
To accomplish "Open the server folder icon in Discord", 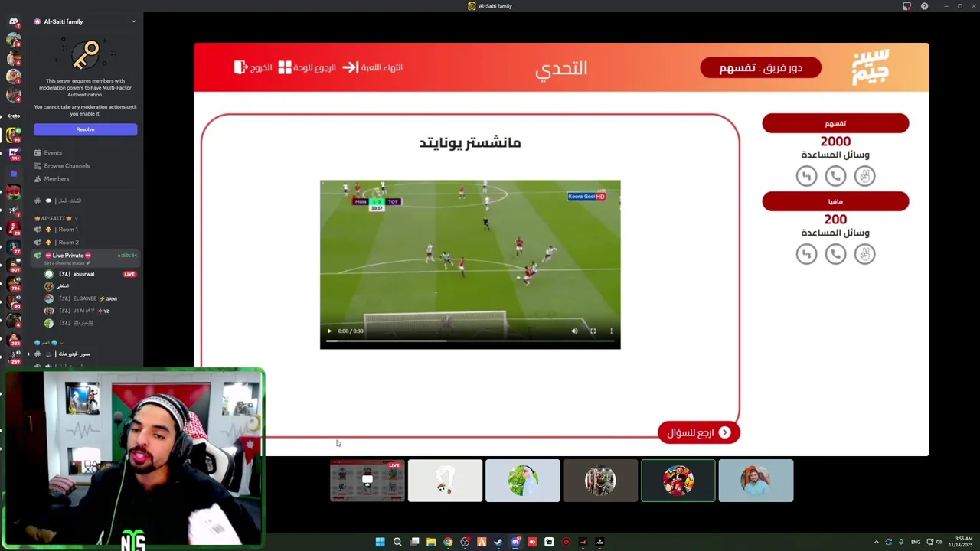I will click(13, 174).
